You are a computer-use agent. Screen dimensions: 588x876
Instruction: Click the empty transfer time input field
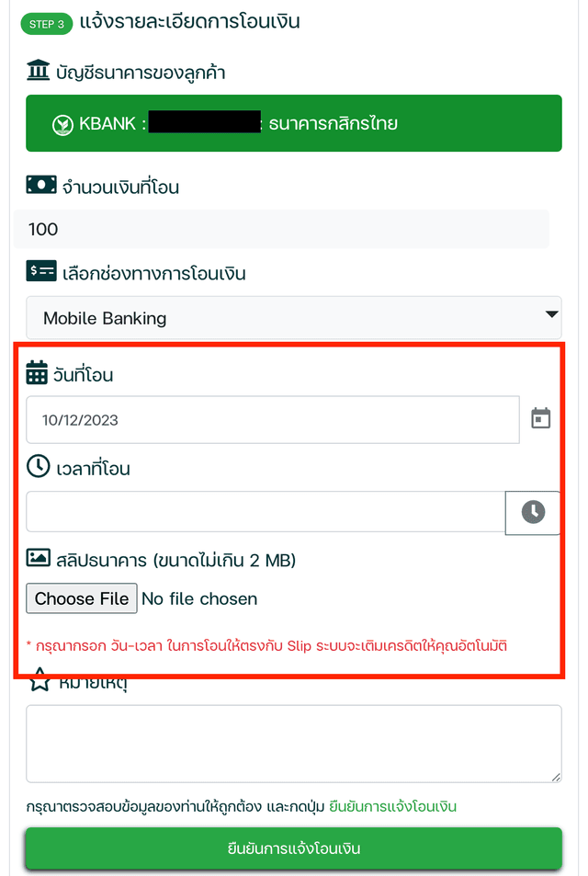pos(266,512)
